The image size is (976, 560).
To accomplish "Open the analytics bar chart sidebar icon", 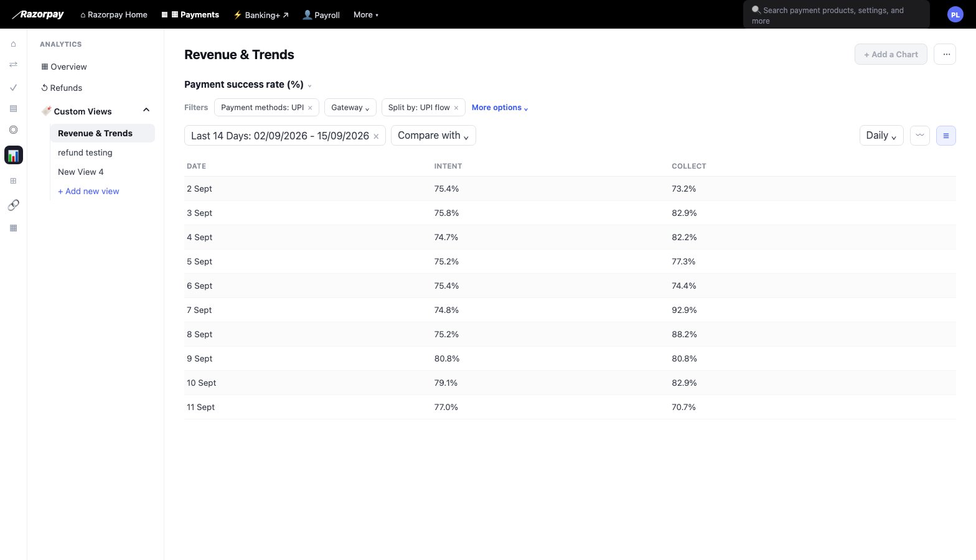I will (14, 155).
